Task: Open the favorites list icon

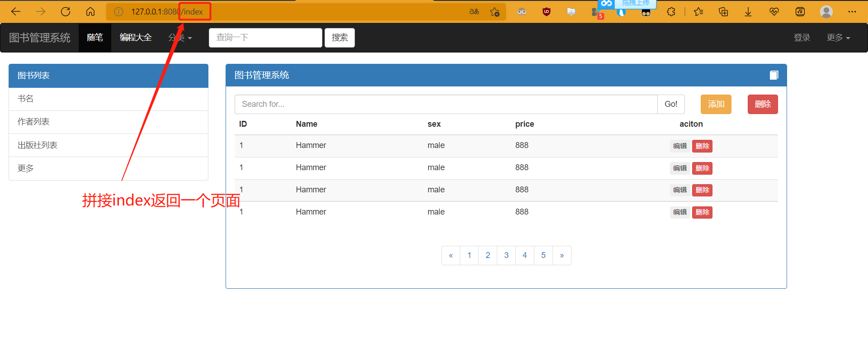Action: point(698,12)
